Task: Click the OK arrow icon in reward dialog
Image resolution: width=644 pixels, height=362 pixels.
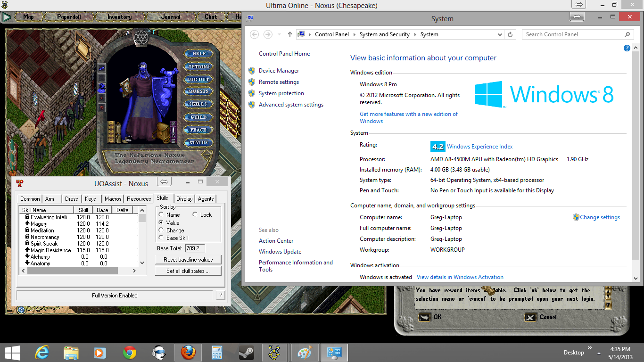Action: pos(424,317)
